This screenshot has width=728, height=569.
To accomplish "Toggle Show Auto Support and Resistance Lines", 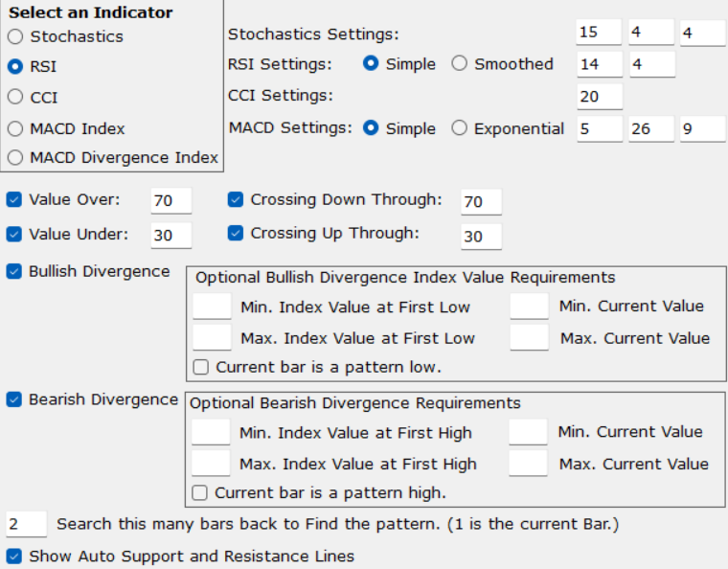I will click(14, 557).
